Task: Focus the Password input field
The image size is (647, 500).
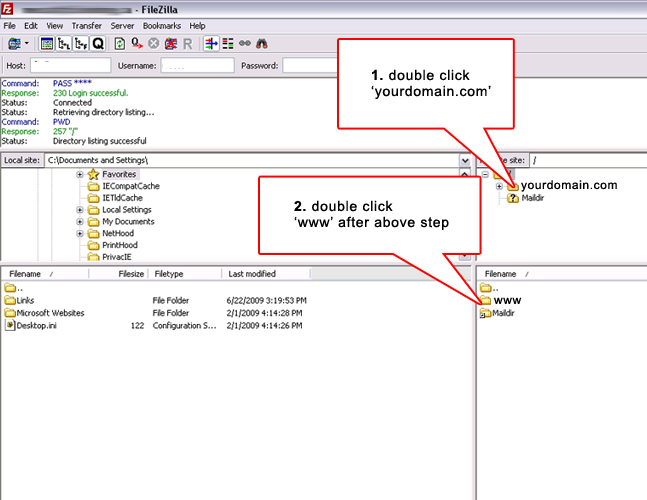Action: point(310,65)
